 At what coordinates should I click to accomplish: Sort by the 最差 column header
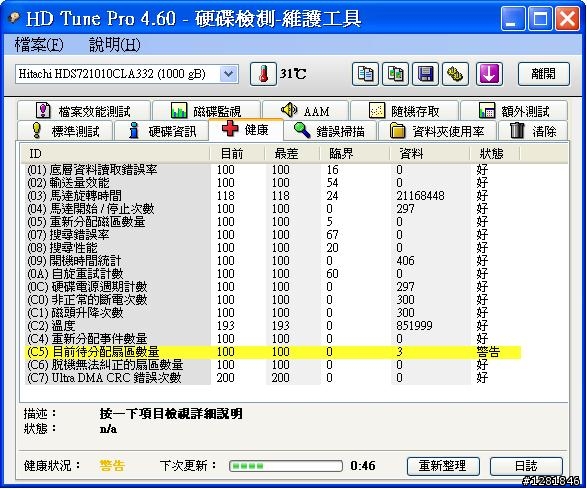pyautogui.click(x=292, y=154)
